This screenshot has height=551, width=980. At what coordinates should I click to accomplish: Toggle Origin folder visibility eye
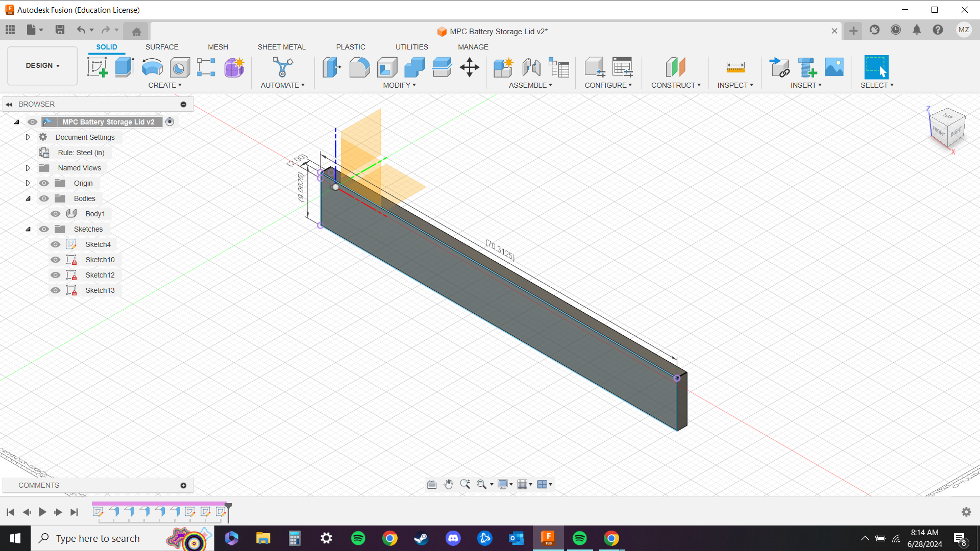click(x=44, y=183)
